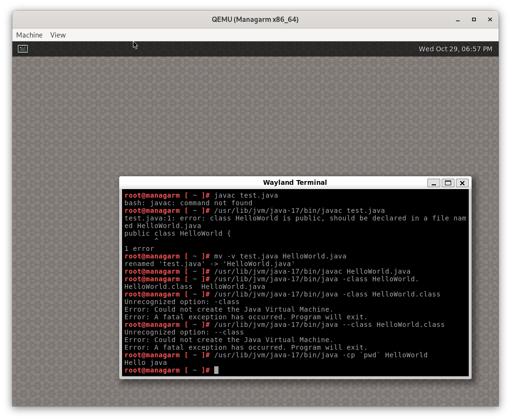This screenshot has height=420, width=511.
Task: Close the Wayland Terminal window
Action: click(x=462, y=183)
